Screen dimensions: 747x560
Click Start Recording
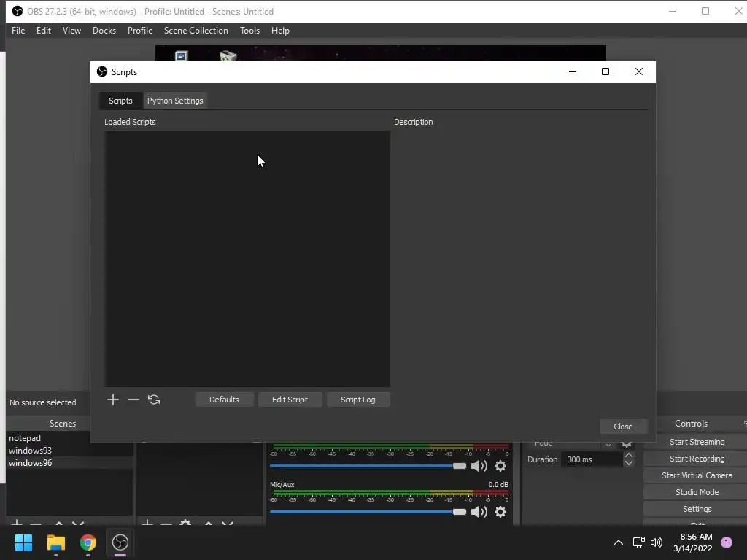[x=697, y=459]
